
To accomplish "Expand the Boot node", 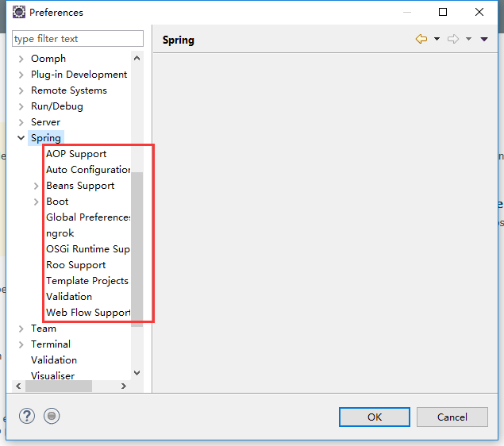I will (36, 202).
